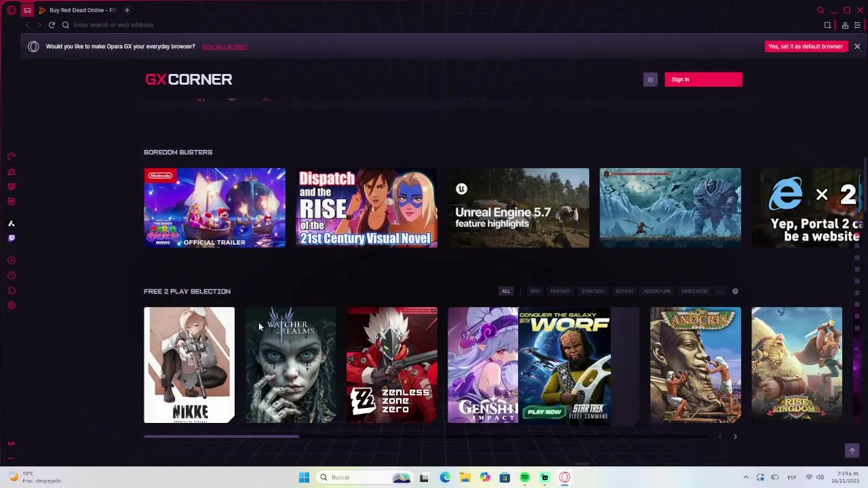Open the tab search magnifier icon
Image resolution: width=868 pixels, height=488 pixels.
[821, 10]
